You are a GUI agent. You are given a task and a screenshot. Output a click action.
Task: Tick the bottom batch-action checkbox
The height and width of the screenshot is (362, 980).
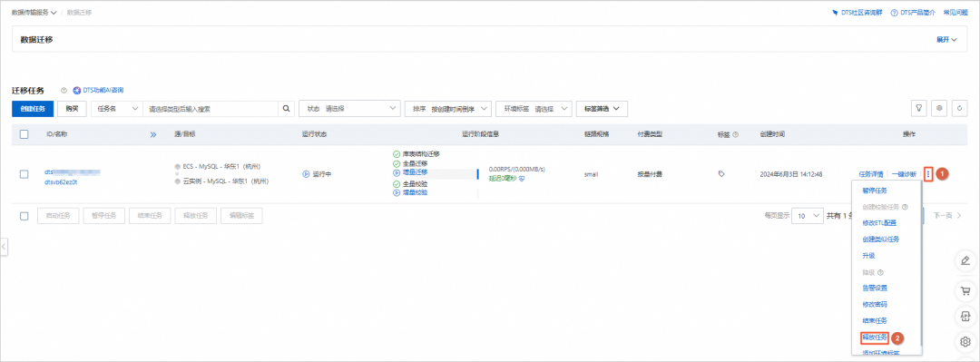(x=24, y=216)
